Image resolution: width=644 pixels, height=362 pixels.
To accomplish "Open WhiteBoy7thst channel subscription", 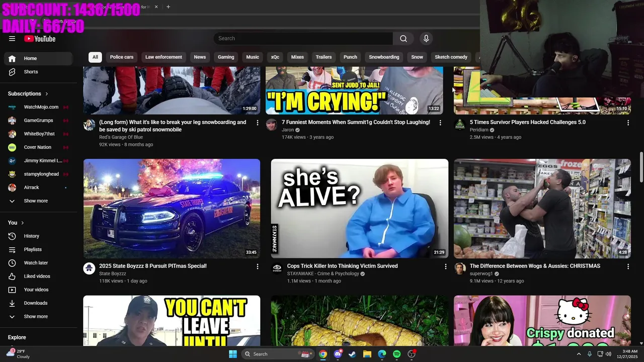I will 38,134.
